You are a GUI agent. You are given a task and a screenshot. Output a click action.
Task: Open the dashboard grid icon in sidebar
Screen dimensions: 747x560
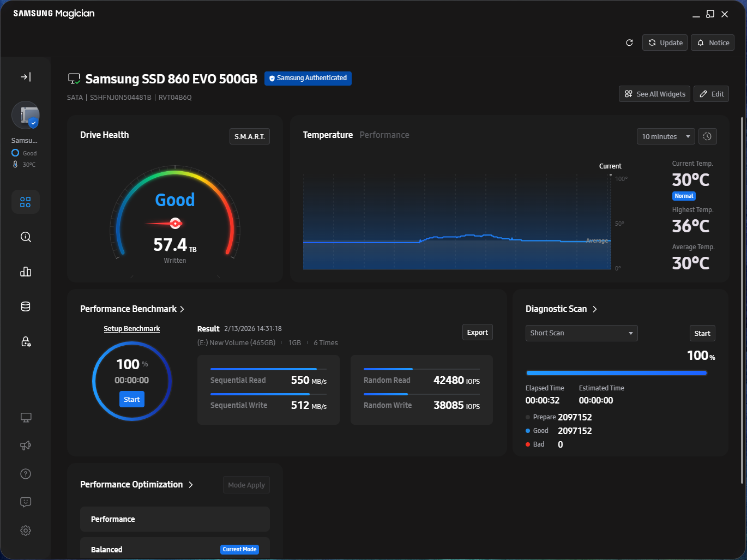point(26,202)
